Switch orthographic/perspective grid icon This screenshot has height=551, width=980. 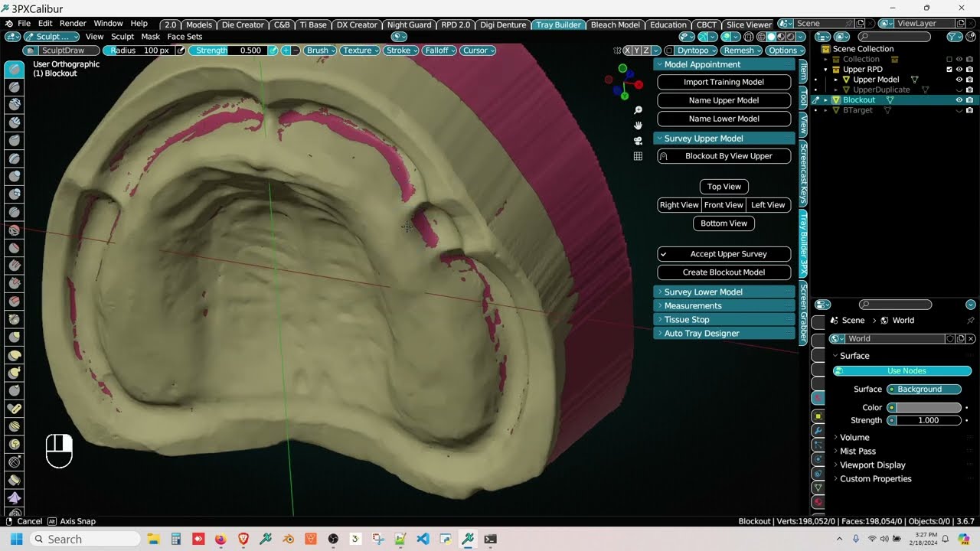pos(638,156)
